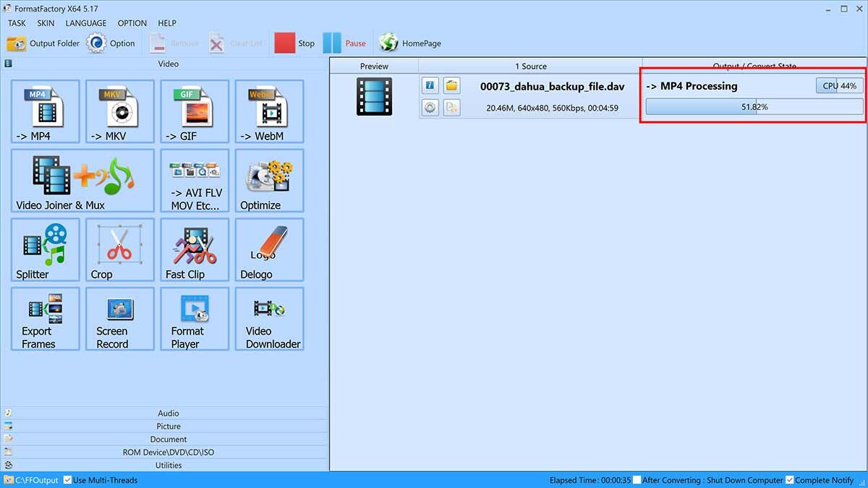Toggle the Use Multi-Threads checkbox
The image size is (868, 488).
tap(68, 480)
